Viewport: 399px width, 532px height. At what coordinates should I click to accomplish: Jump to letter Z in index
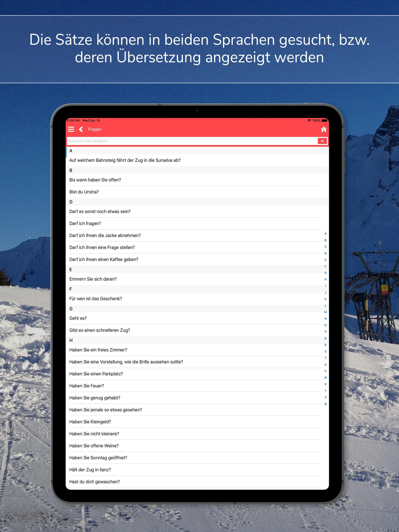pos(325,397)
